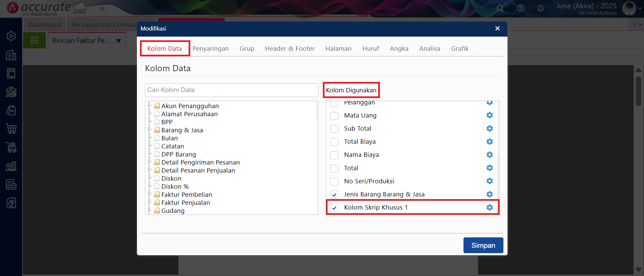This screenshot has width=644, height=276.
Task: Open the user account dropdown arrow
Action: 640,9
